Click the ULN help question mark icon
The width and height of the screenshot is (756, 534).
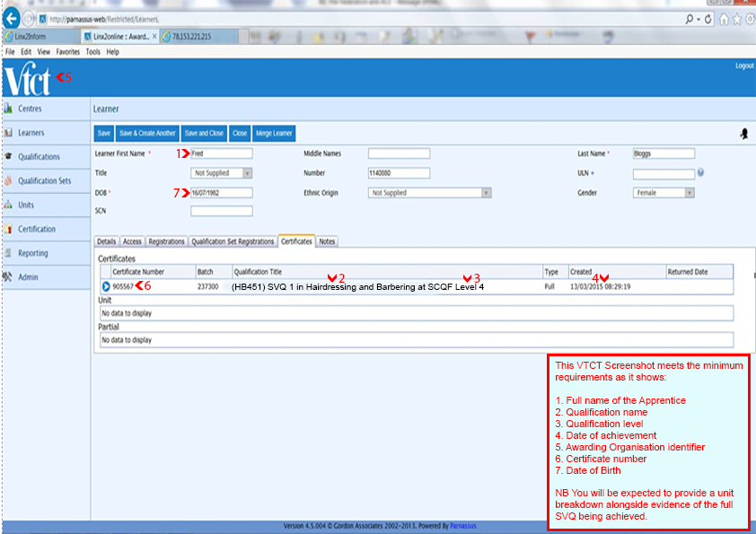[699, 172]
